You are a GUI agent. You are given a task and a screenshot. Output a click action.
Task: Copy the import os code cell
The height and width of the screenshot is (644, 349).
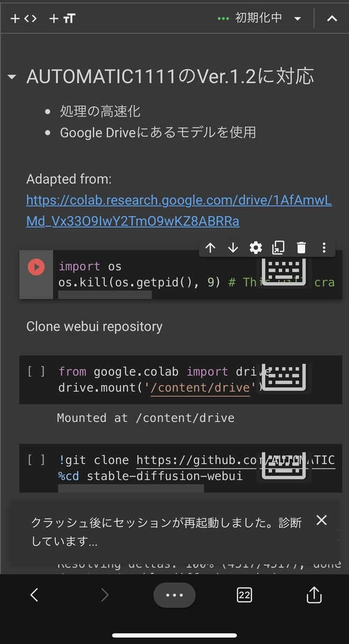coord(278,247)
